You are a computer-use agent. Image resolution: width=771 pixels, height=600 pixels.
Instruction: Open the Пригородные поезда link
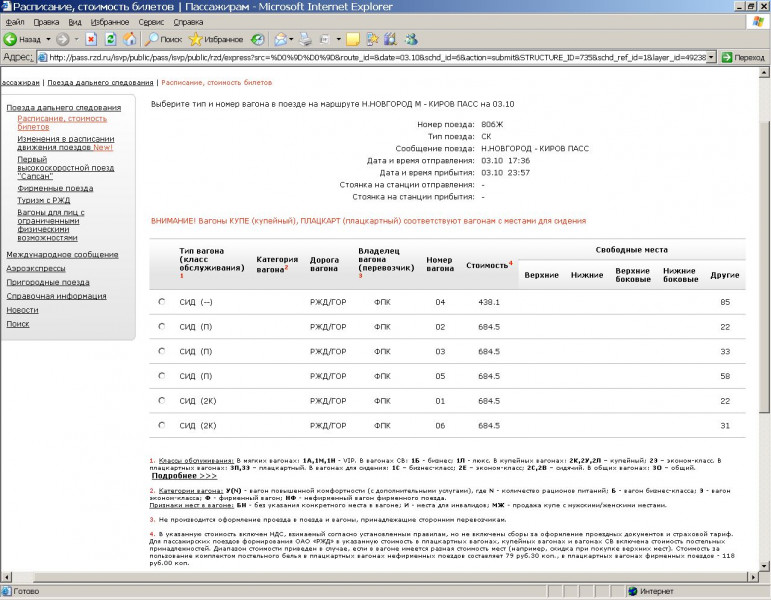point(48,282)
